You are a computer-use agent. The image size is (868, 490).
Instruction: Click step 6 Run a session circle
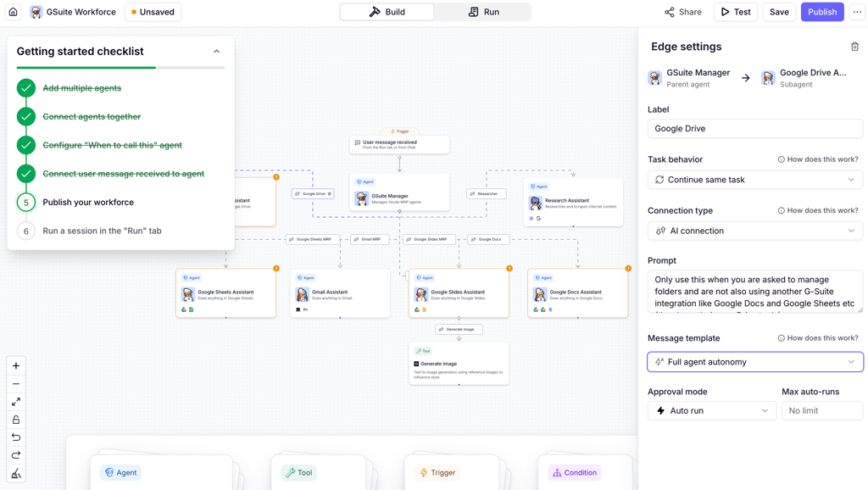coord(26,231)
